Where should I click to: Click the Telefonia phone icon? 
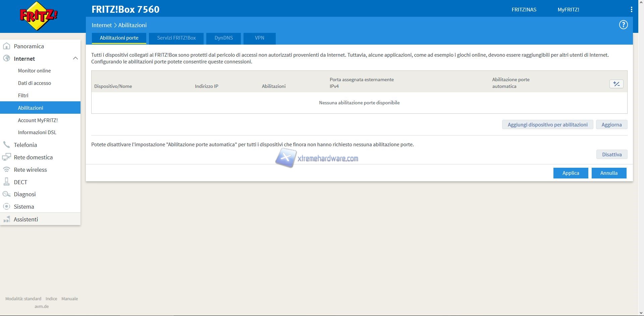[6, 145]
